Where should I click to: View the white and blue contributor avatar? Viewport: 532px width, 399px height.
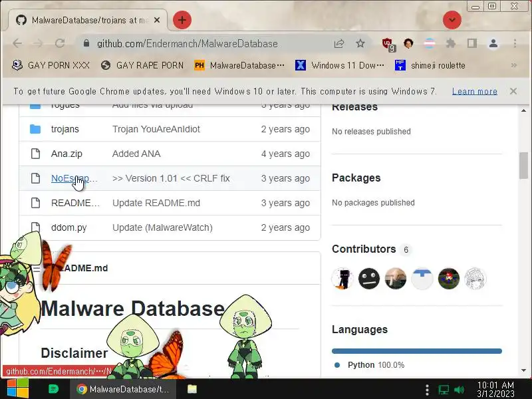pyautogui.click(x=422, y=279)
